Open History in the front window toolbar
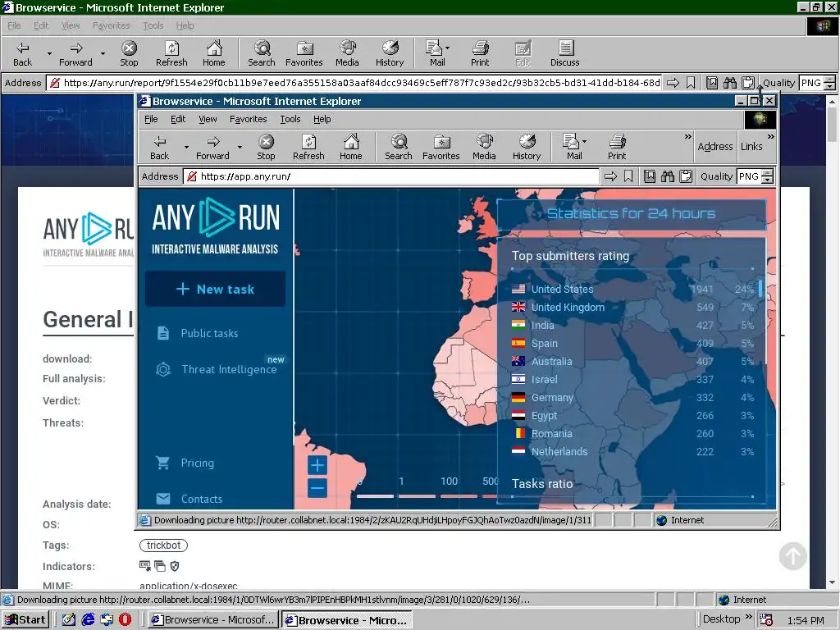Viewport: 840px width, 630px height. pos(527,148)
